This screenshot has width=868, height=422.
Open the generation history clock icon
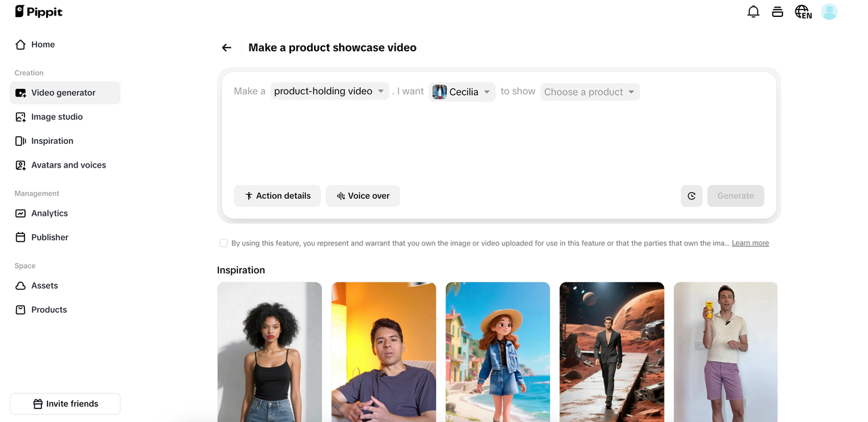tap(691, 195)
